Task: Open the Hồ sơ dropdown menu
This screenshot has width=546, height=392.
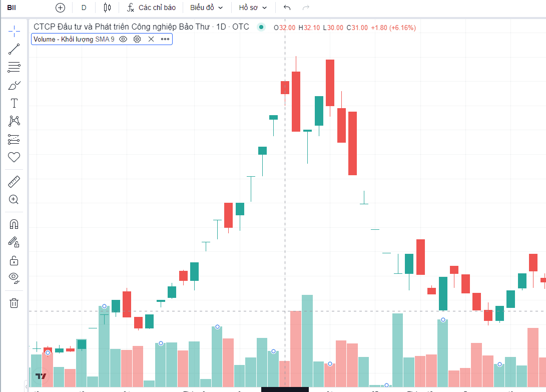Action: click(x=253, y=8)
